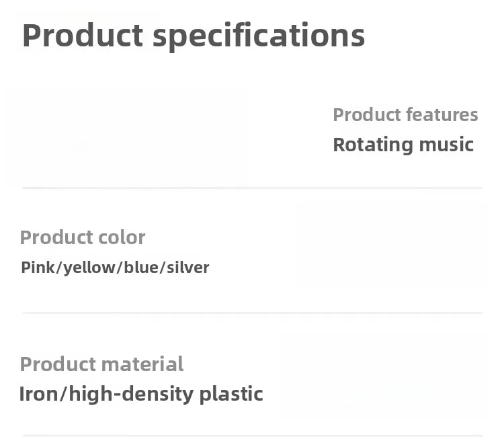Select the "Product features" label
This screenshot has width=504, height=437.
[x=405, y=115]
